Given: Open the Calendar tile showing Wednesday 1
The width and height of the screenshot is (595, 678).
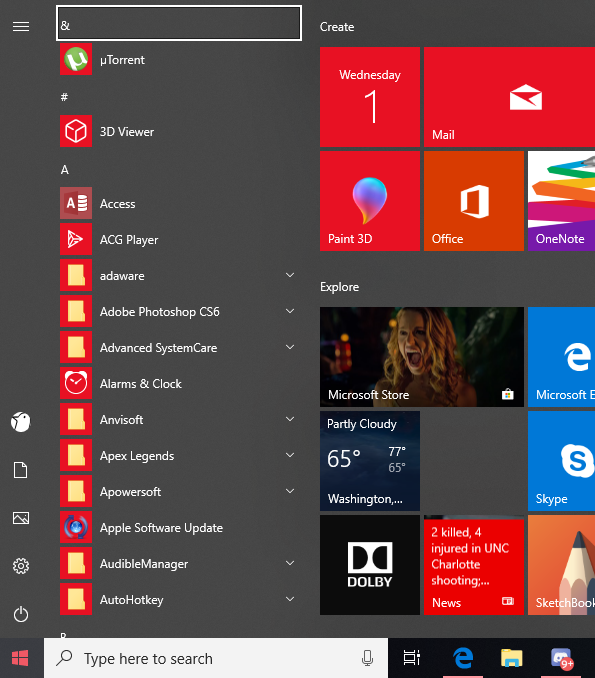Looking at the screenshot, I should point(370,97).
